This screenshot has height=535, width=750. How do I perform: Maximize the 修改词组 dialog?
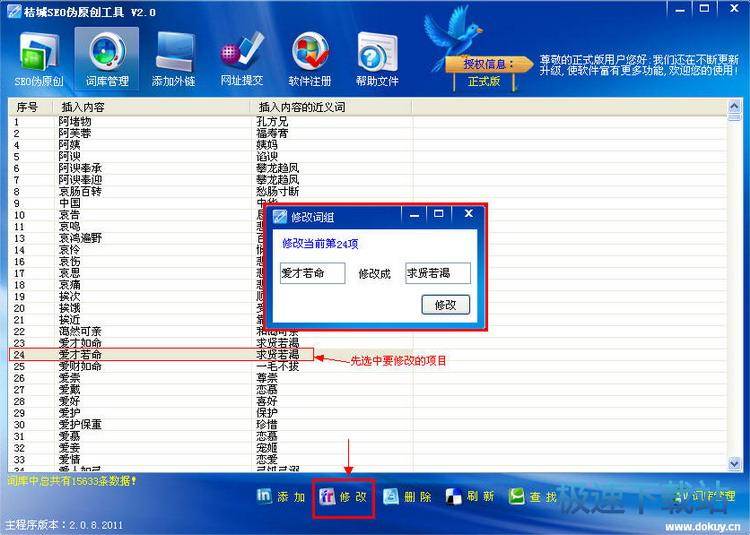438,214
